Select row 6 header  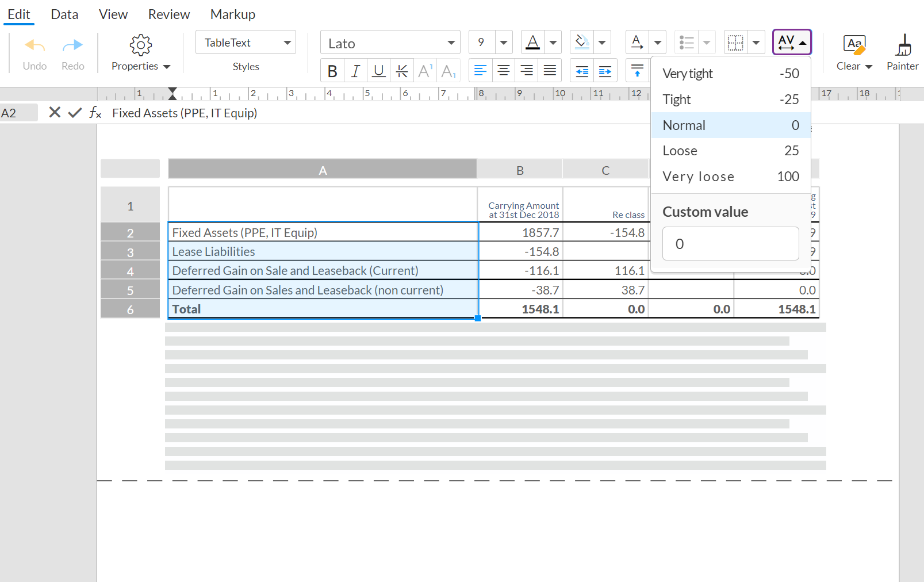[131, 309]
